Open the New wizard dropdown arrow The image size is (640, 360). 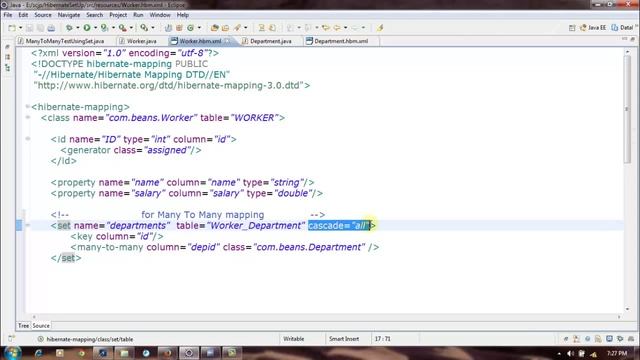(x=20, y=28)
